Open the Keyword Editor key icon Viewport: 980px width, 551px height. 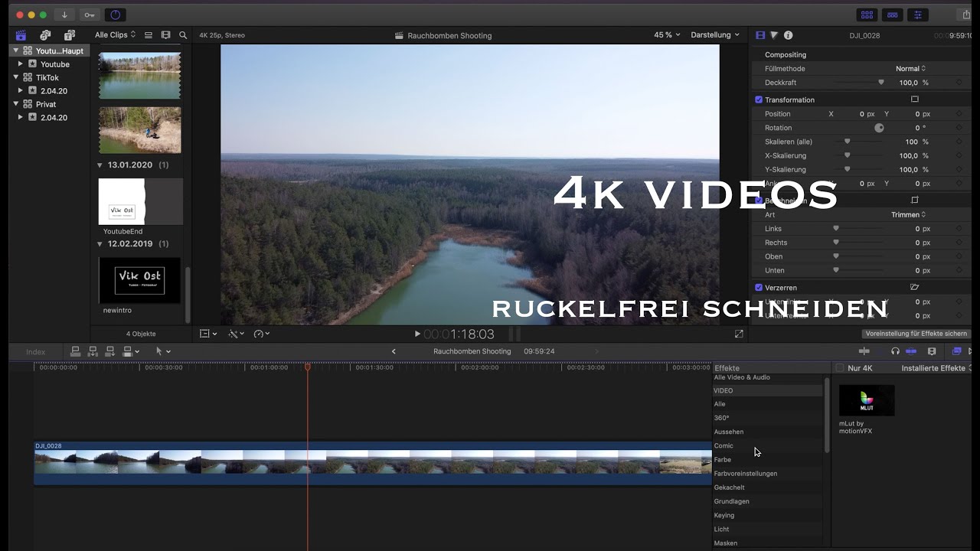point(90,15)
